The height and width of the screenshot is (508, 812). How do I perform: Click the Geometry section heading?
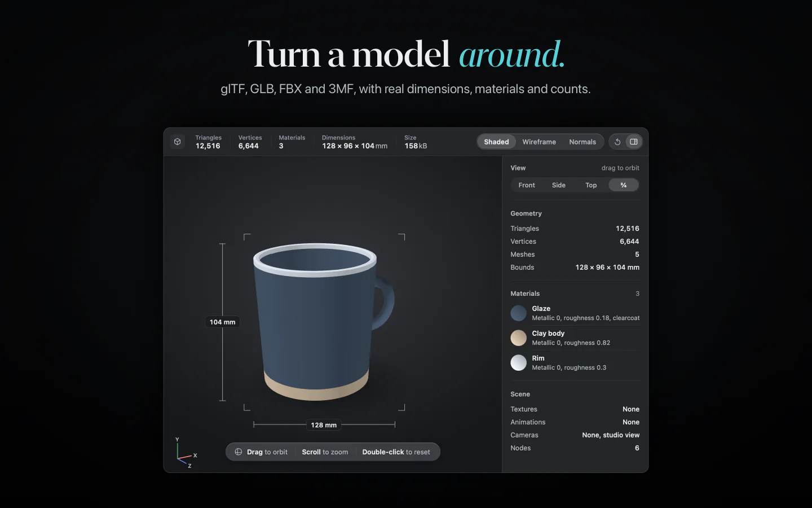pos(526,213)
